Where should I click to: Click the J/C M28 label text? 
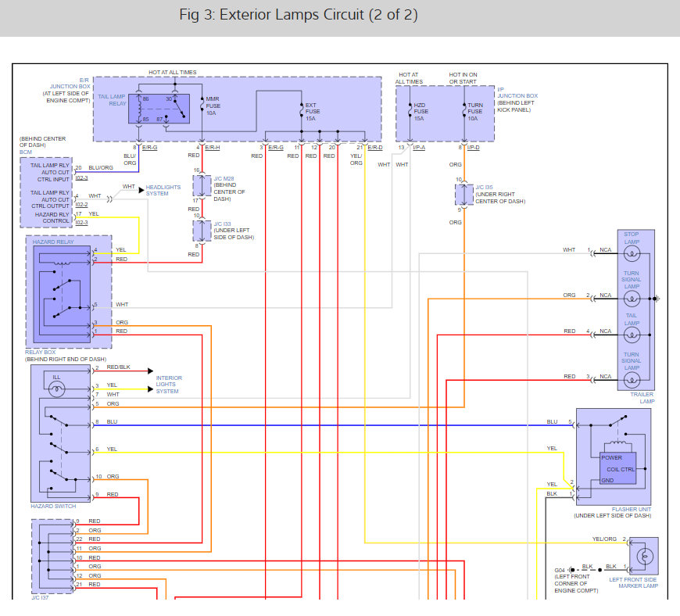tap(224, 179)
